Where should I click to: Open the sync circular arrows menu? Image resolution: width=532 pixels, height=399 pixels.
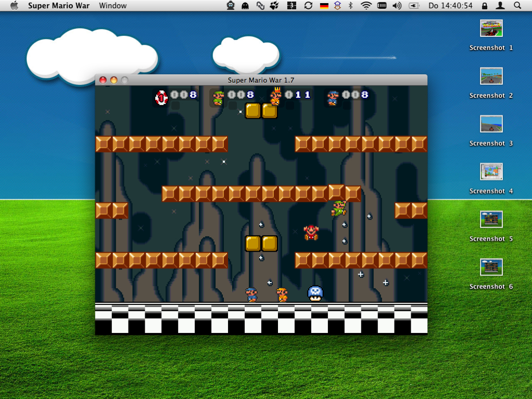(x=308, y=5)
